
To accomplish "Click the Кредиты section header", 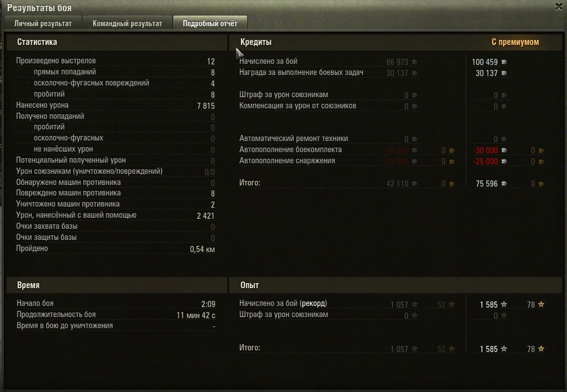I will [256, 42].
